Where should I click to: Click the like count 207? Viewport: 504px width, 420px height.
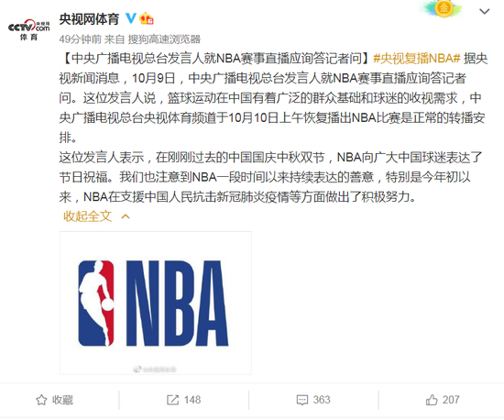click(451, 400)
